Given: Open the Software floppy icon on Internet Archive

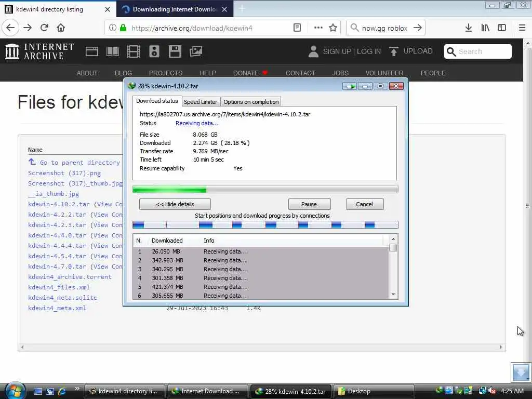Looking at the screenshot, I should click(x=175, y=51).
